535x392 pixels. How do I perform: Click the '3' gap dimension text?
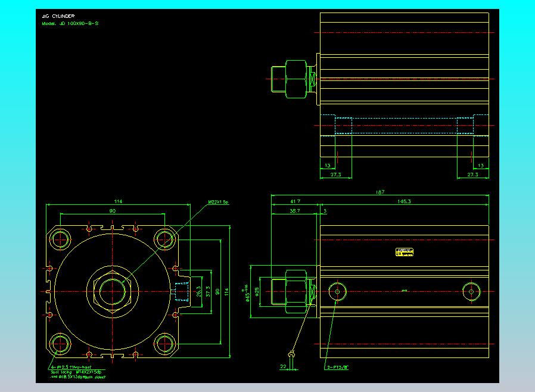coord(325,211)
